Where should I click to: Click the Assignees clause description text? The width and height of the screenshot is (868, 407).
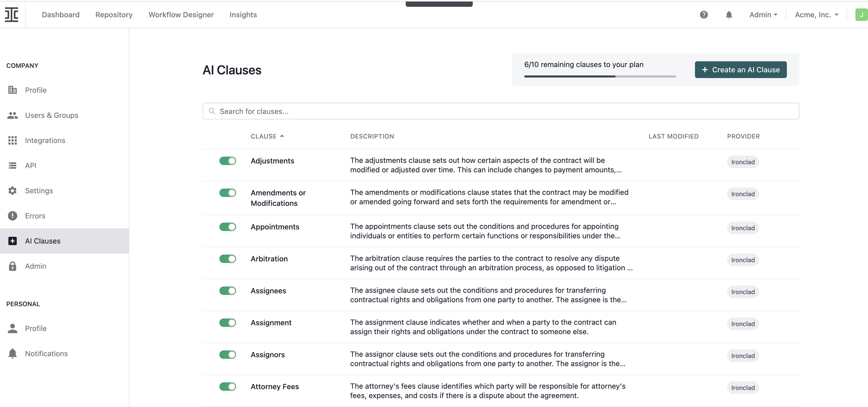point(488,295)
